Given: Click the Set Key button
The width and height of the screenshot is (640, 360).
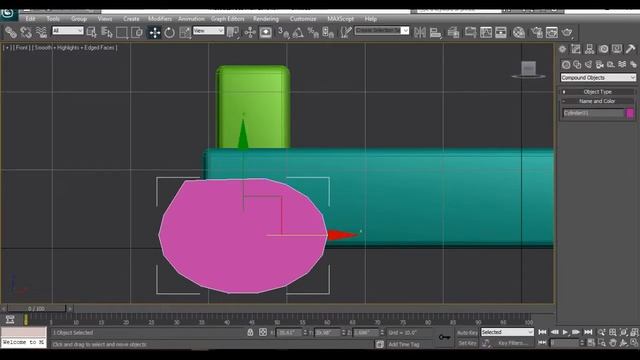Looking at the screenshot, I should pyautogui.click(x=467, y=343).
